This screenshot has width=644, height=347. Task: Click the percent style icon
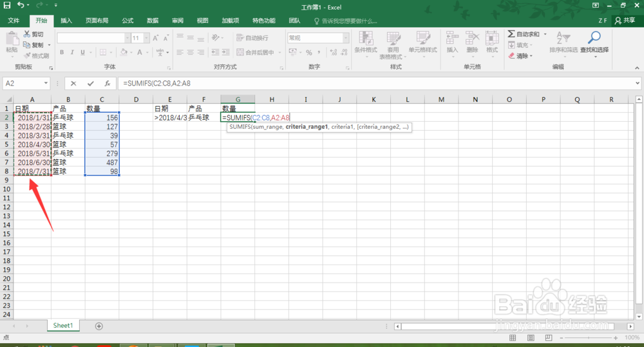(x=309, y=53)
